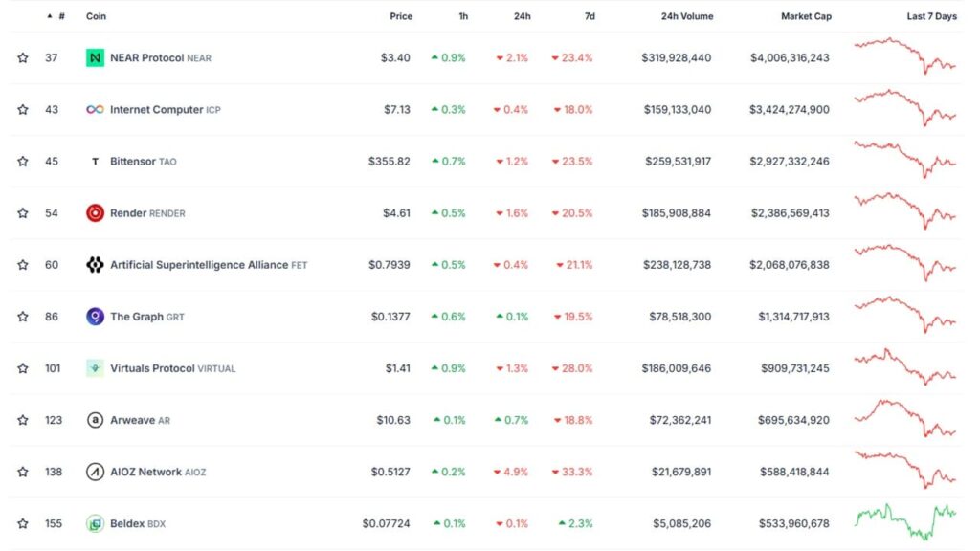Click the NEAR Protocol coin logo
This screenshot has height=551, width=980.
pyautogui.click(x=93, y=57)
